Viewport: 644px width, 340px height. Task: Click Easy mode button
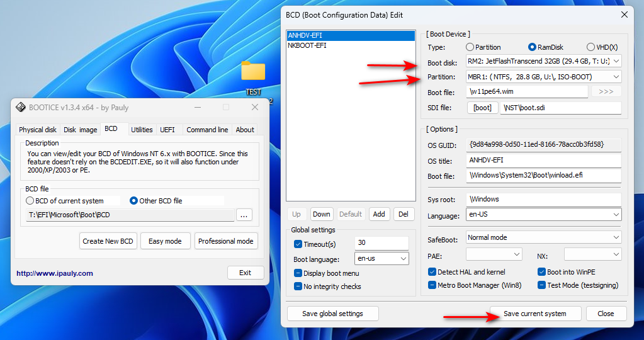165,241
